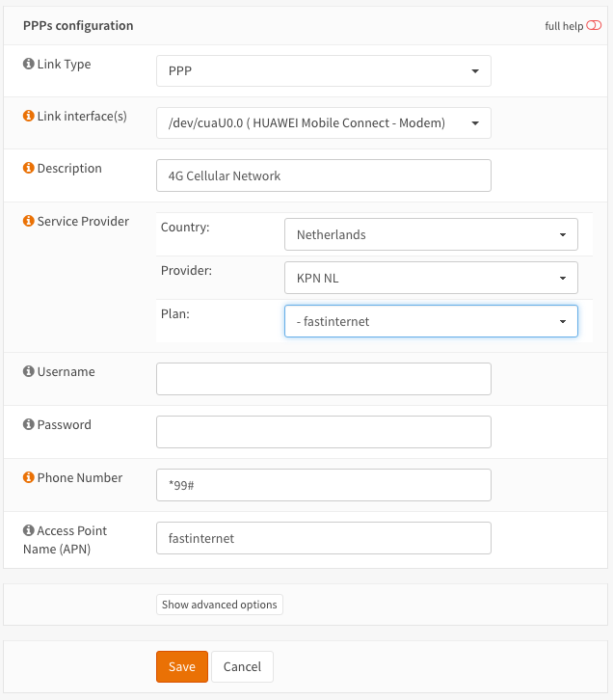Click the info icon beside Username

(x=28, y=372)
